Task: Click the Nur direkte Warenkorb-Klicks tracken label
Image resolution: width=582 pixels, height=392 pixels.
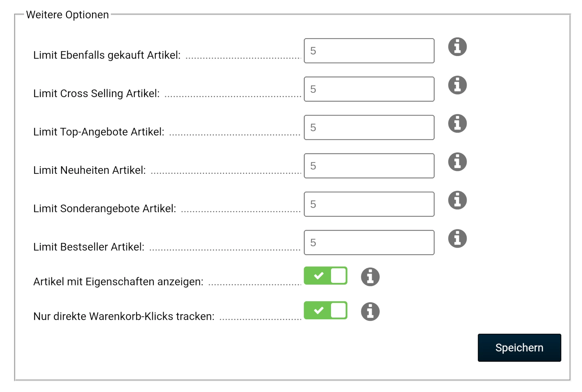Action: point(124,316)
